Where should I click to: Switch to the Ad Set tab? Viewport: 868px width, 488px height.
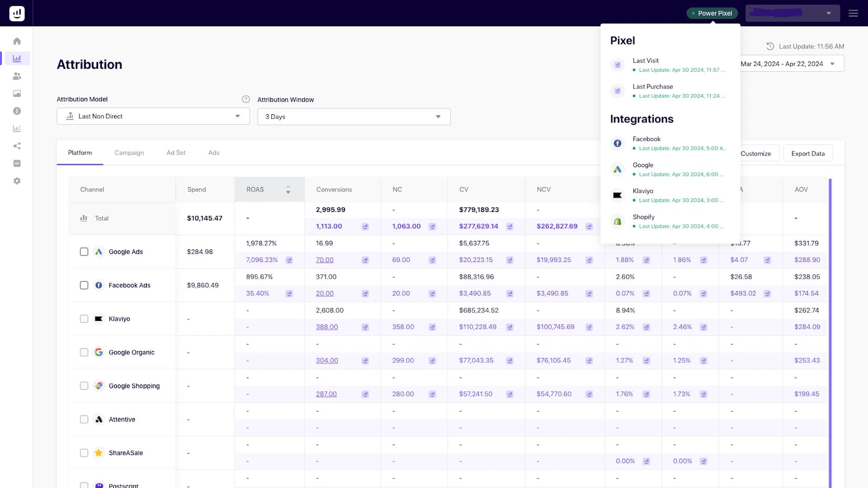pyautogui.click(x=176, y=153)
